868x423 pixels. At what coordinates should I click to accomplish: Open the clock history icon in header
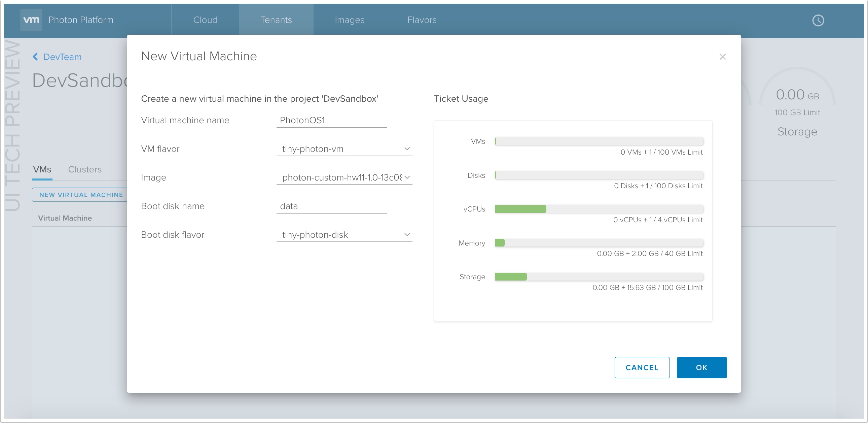pos(818,20)
